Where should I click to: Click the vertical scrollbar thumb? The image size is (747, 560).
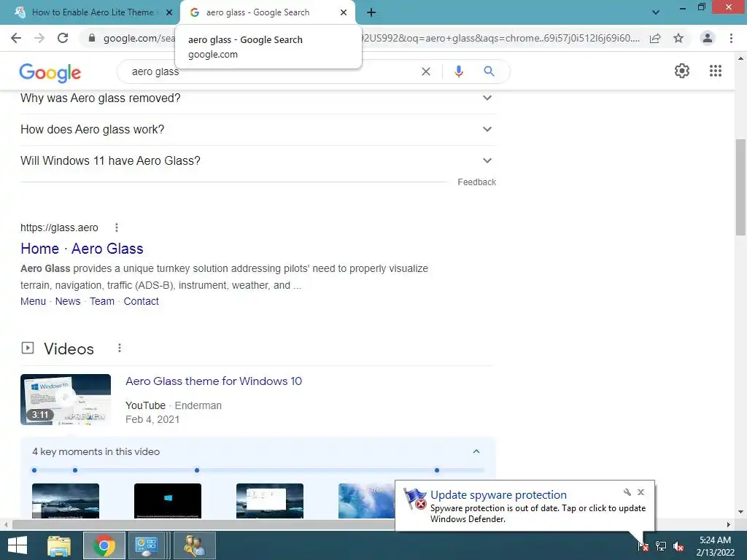[x=740, y=187]
